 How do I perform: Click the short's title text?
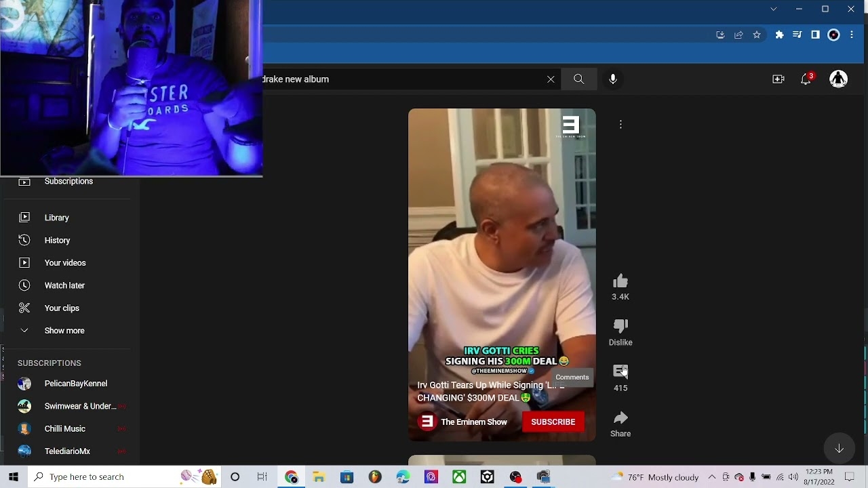tap(490, 391)
